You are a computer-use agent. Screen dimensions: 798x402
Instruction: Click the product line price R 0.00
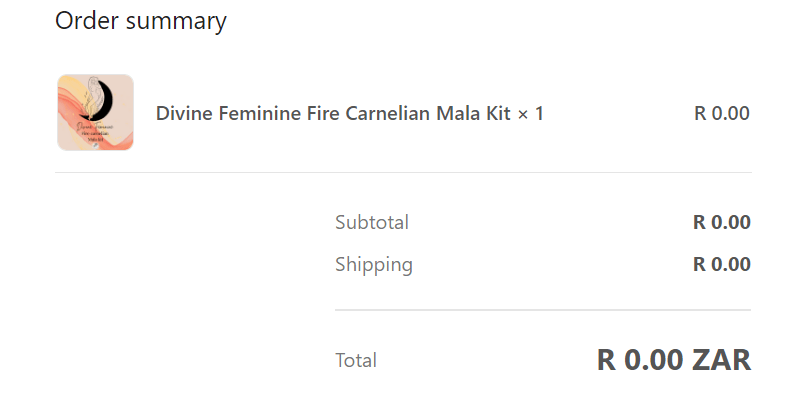click(721, 113)
